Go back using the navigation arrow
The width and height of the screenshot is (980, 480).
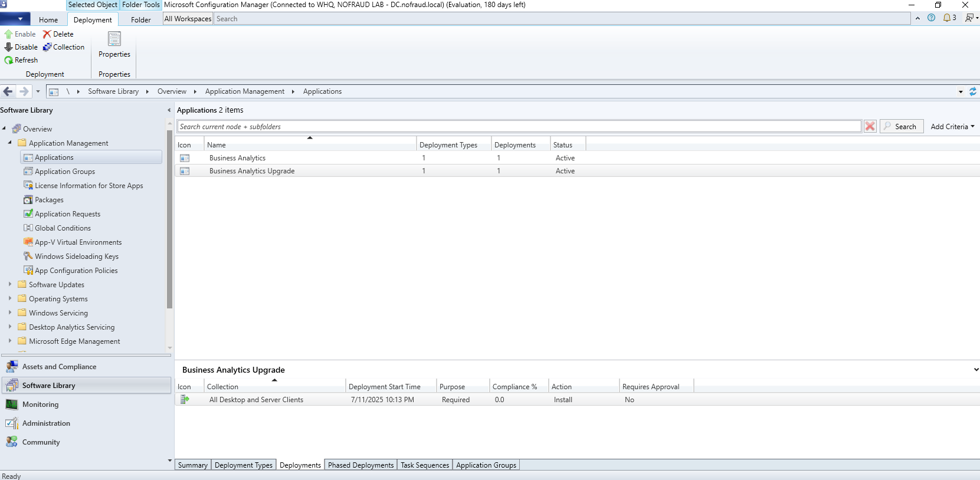[x=8, y=91]
